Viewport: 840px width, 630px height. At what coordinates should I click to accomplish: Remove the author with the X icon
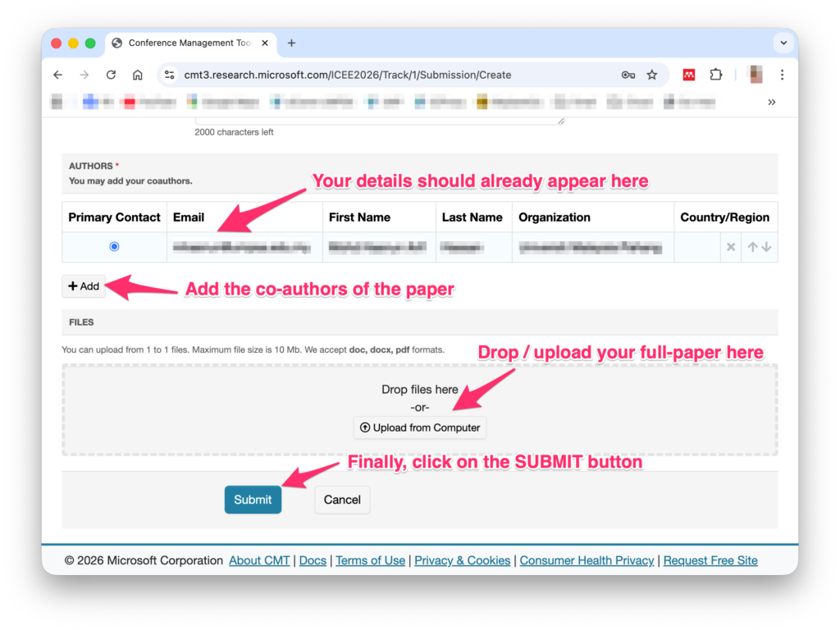click(731, 247)
